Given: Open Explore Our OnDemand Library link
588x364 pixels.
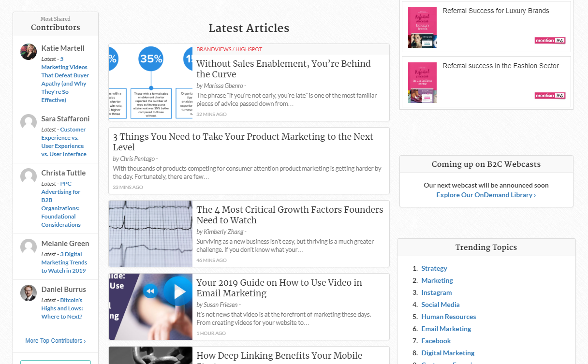Looking at the screenshot, I should 486,195.
